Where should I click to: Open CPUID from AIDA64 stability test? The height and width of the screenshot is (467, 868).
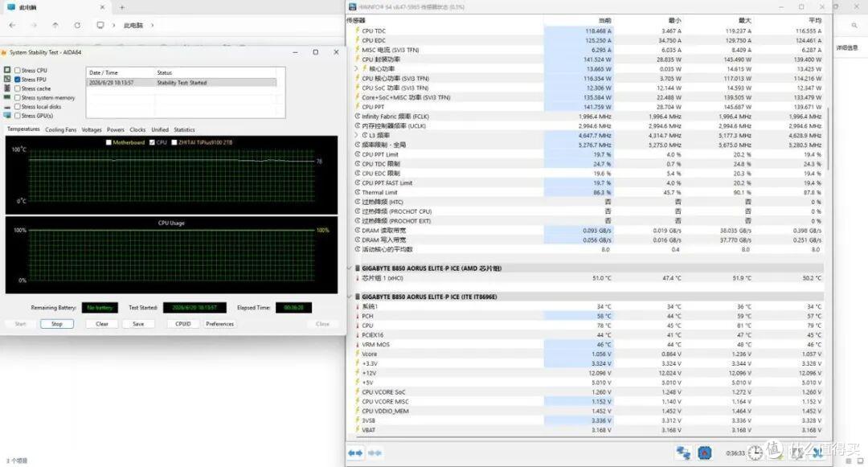[x=182, y=324]
